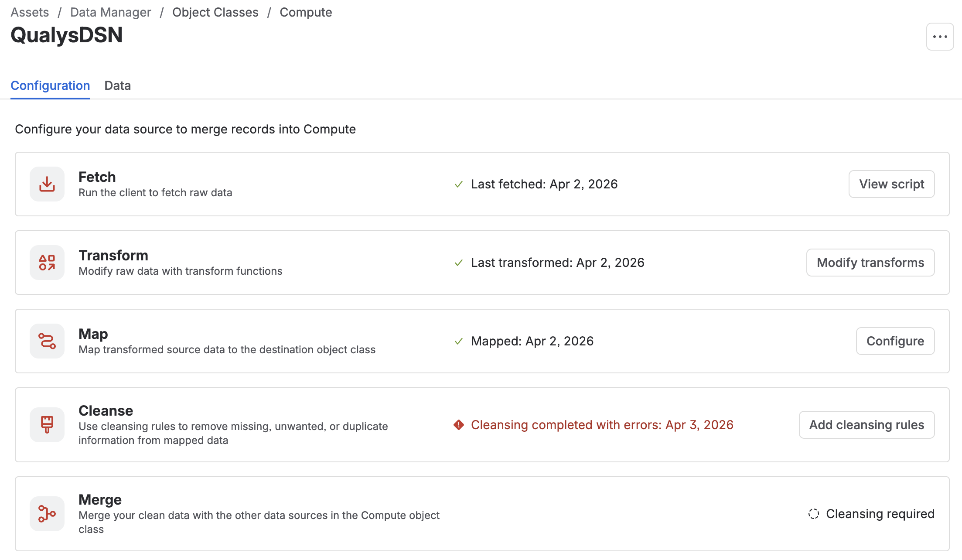The width and height of the screenshot is (962, 560).
Task: Click the QualysDSN page title
Action: click(x=67, y=35)
